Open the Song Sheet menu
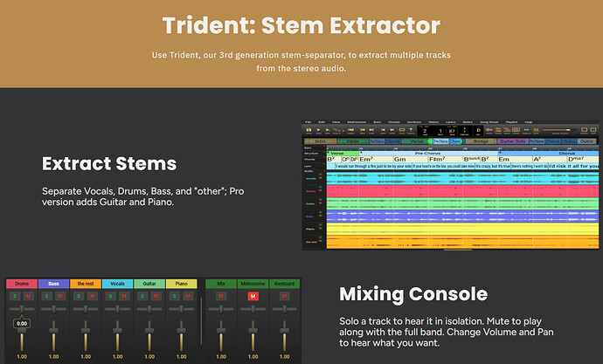 click(x=489, y=122)
